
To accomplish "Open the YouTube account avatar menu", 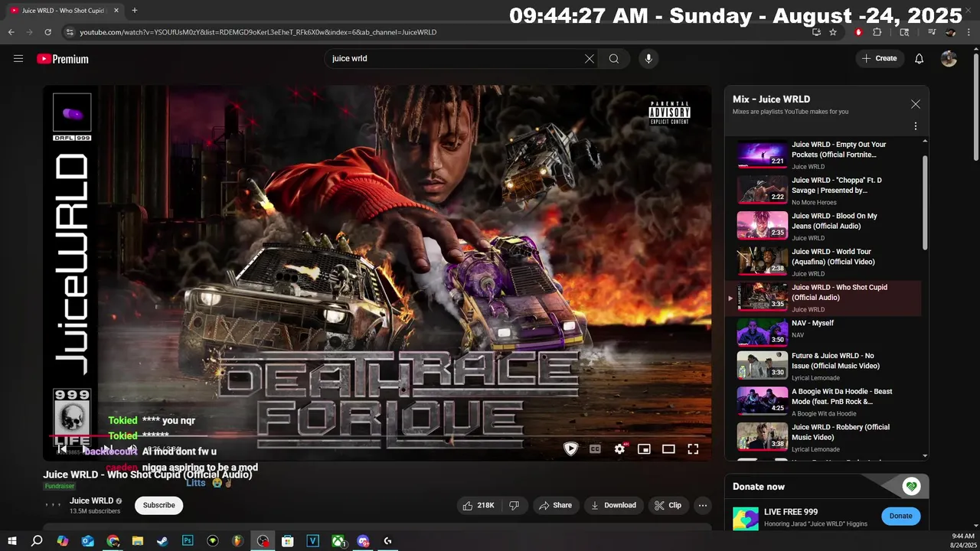I will tap(949, 59).
